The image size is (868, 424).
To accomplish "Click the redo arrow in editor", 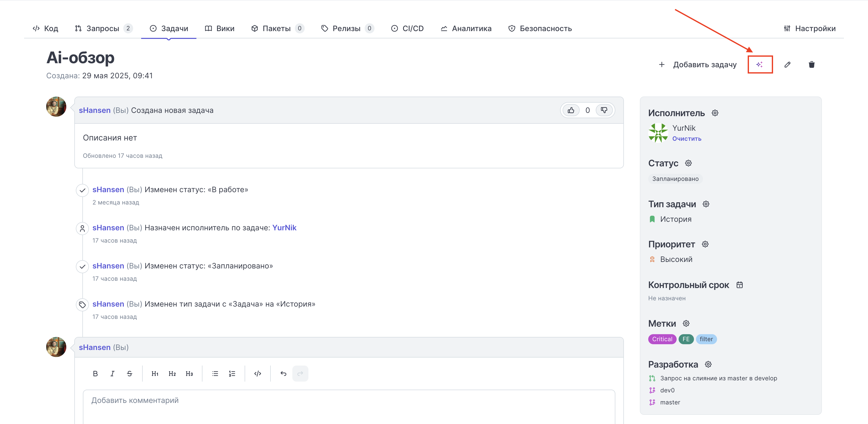I will pos(300,374).
